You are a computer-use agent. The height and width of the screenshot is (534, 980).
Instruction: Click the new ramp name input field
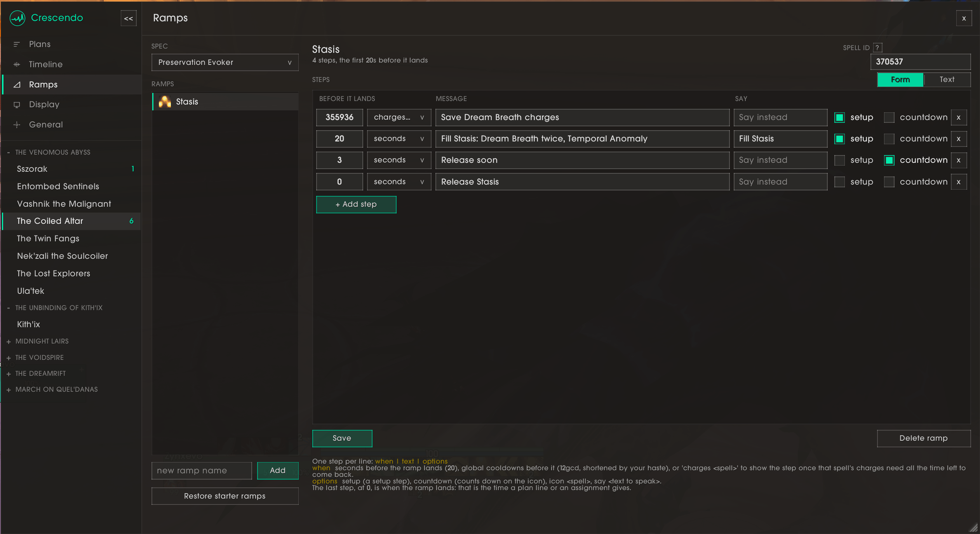[x=202, y=471]
